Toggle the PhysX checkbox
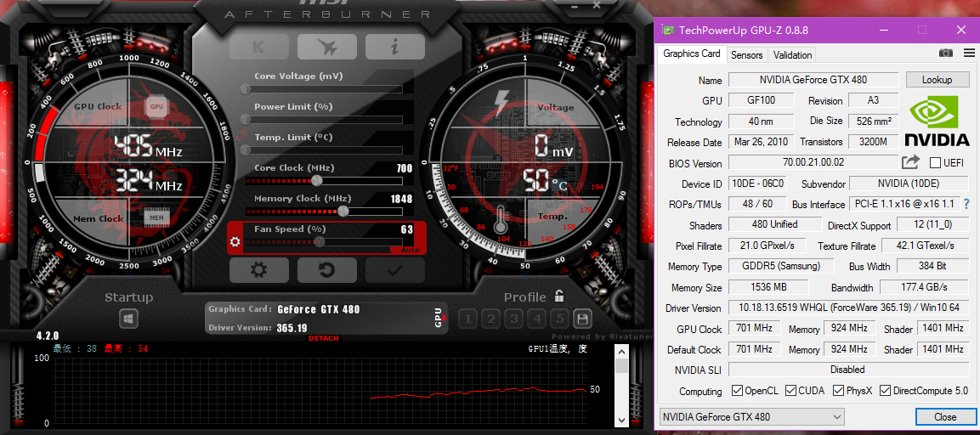The width and height of the screenshot is (980, 435). point(838,392)
